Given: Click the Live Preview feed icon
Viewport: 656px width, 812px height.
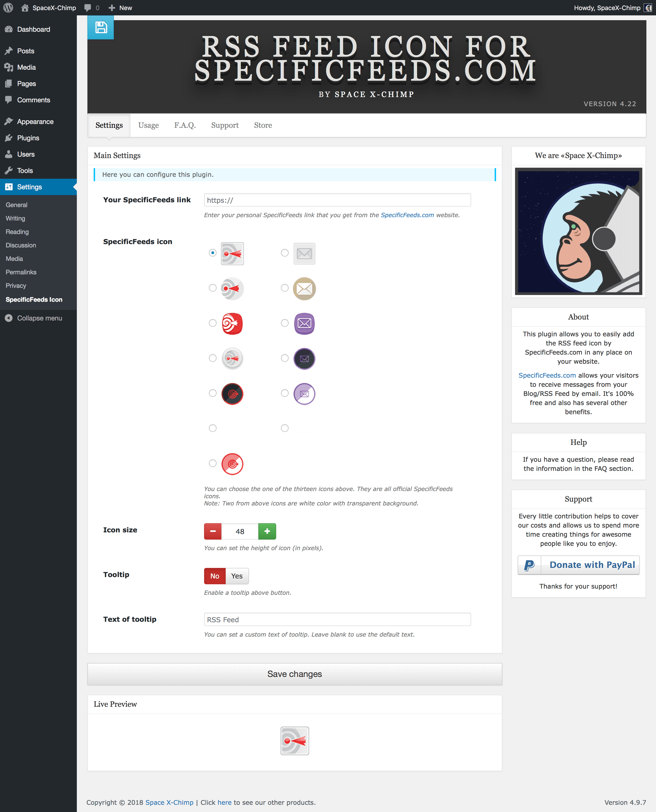Looking at the screenshot, I should (295, 741).
